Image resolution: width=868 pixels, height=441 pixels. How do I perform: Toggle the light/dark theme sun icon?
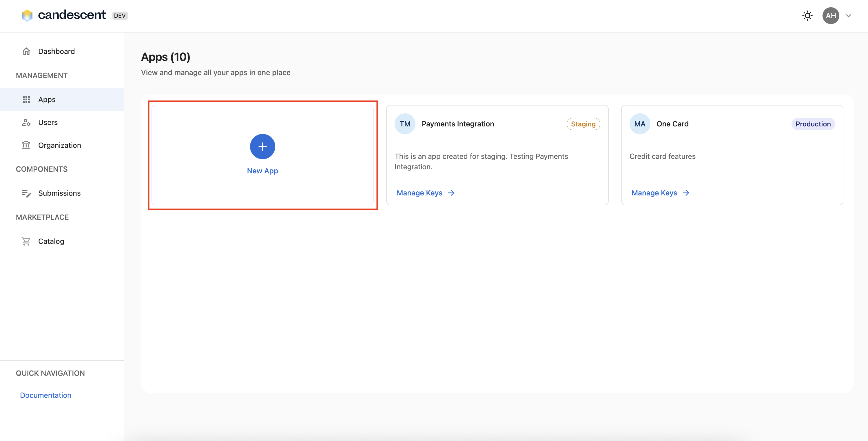point(807,16)
